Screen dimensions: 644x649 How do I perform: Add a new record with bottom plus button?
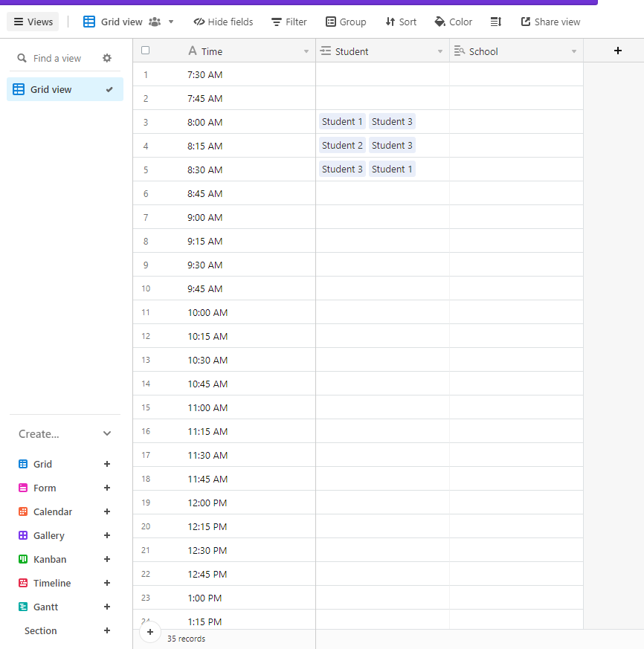click(x=150, y=632)
